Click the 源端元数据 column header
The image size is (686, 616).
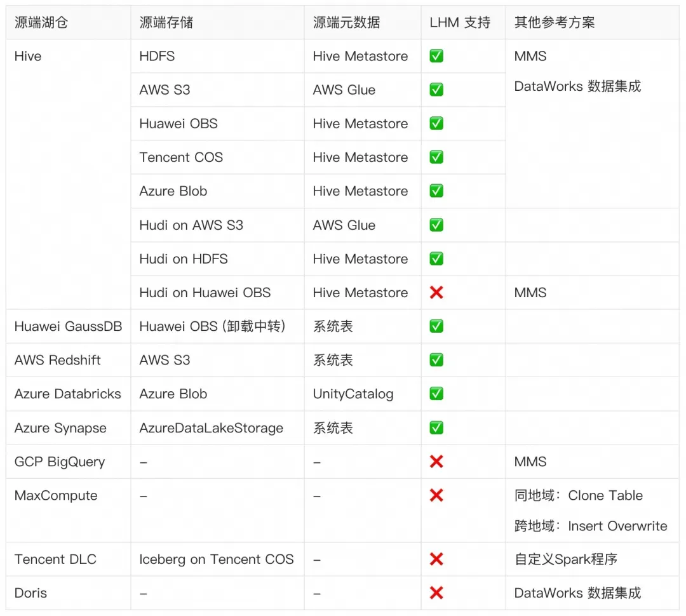pyautogui.click(x=346, y=23)
